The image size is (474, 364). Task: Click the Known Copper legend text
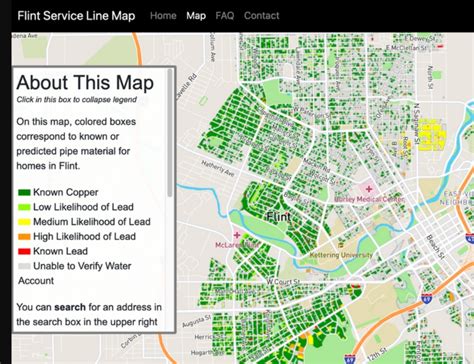click(66, 192)
